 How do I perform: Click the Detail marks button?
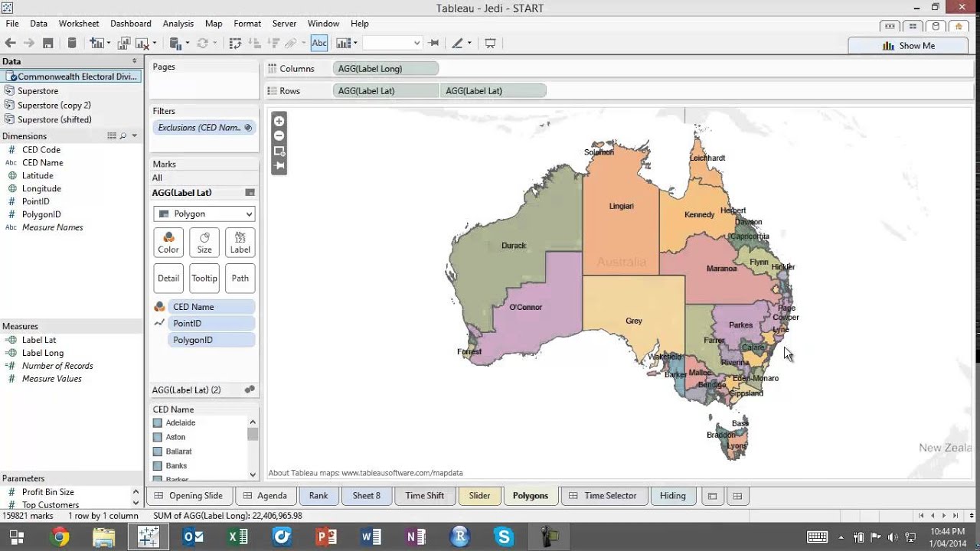point(168,279)
